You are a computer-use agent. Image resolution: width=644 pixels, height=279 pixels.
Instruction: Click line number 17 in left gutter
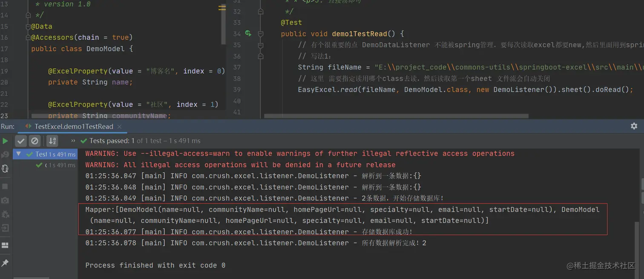[x=4, y=49]
